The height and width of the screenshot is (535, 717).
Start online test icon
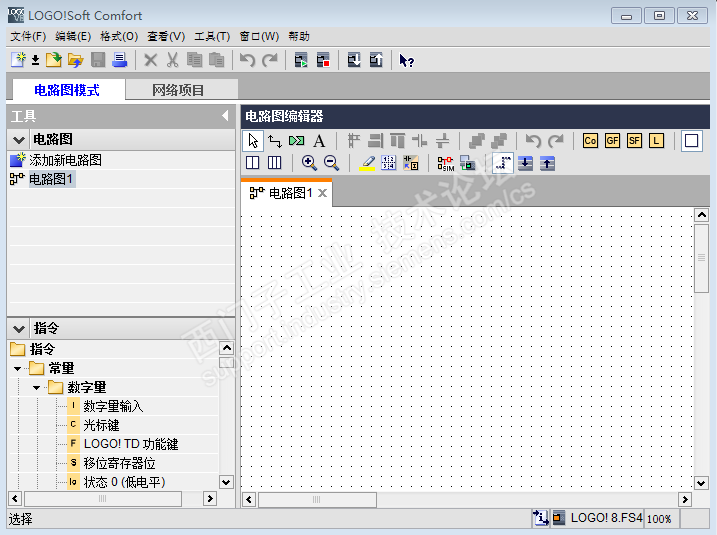(467, 163)
